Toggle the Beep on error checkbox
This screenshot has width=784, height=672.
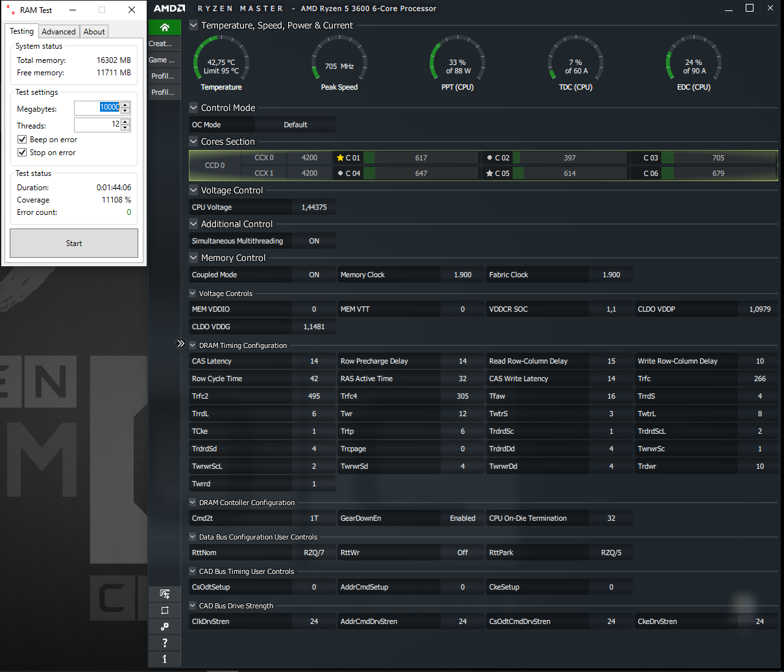click(x=22, y=140)
